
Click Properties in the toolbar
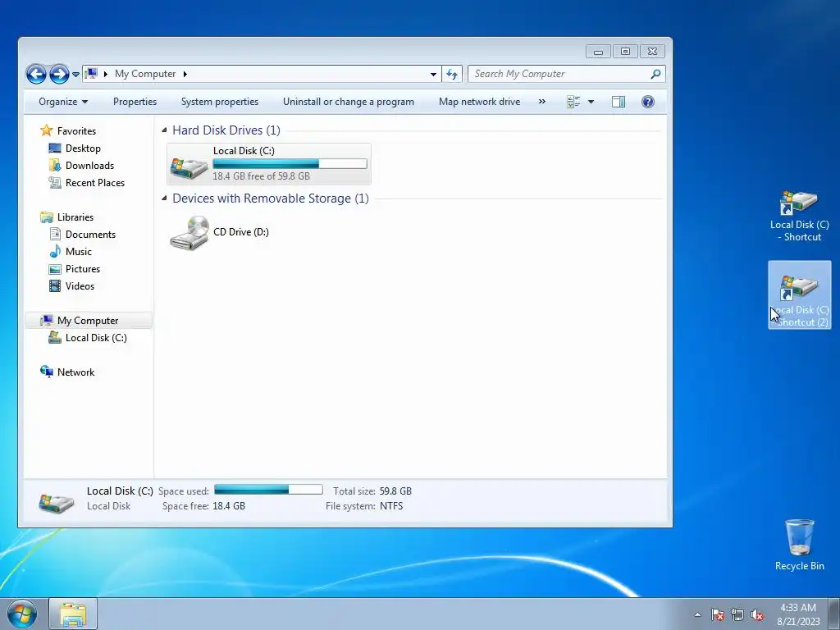tap(135, 102)
